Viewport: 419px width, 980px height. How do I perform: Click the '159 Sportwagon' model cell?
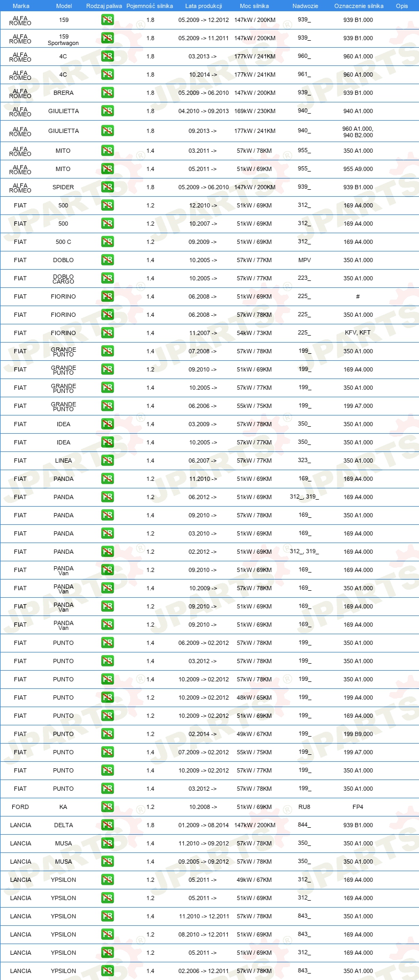(63, 40)
